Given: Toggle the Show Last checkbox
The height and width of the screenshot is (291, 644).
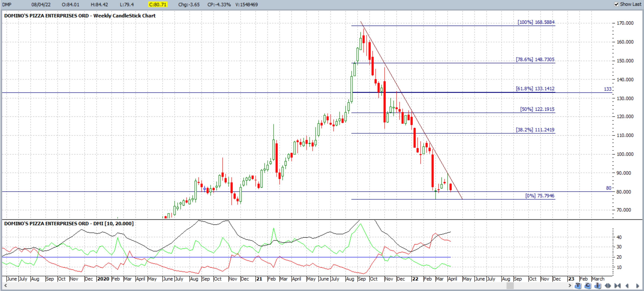Looking at the screenshot, I should click(616, 4).
